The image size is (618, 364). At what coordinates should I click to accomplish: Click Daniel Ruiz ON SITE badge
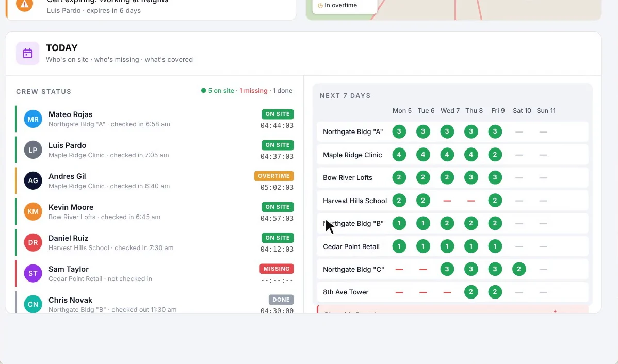click(x=278, y=238)
